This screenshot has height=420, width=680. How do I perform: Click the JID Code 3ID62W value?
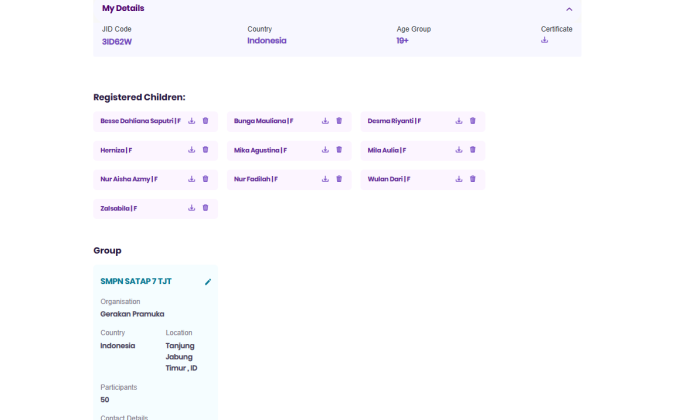click(117, 41)
